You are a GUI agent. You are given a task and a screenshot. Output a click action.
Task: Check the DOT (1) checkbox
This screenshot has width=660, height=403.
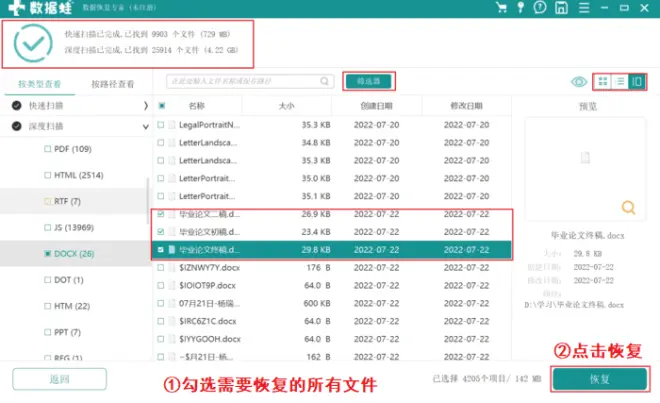tap(48, 280)
